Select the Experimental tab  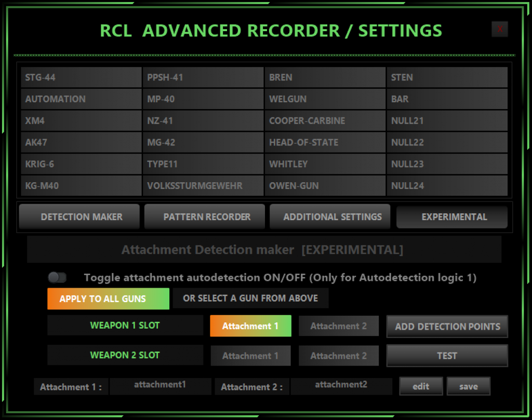tap(452, 216)
